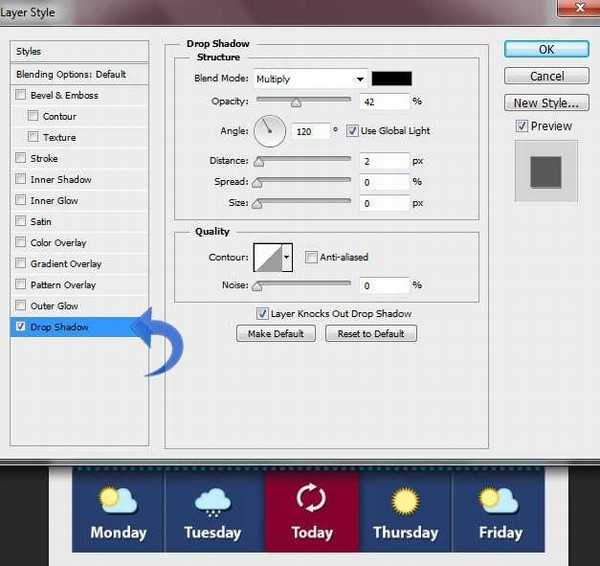600x566 pixels.
Task: Enable the Bevel & Emboss checkbox
Action: 21,96
